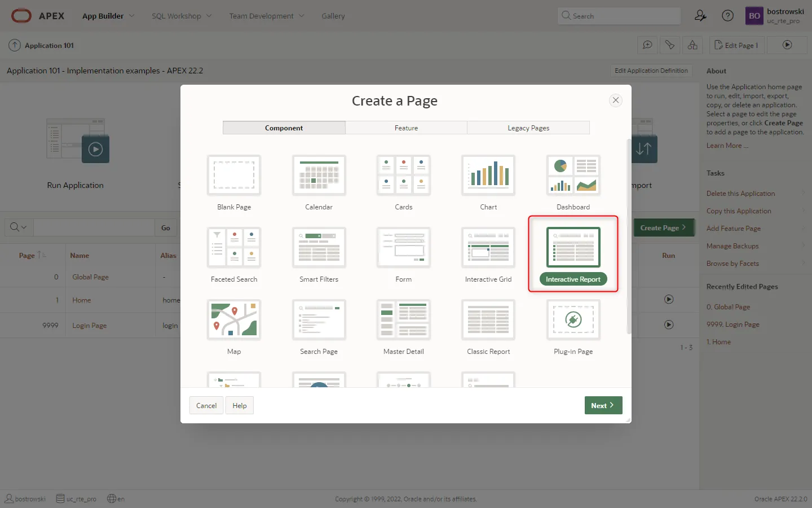Select the Plug-in Page icon

tap(573, 320)
